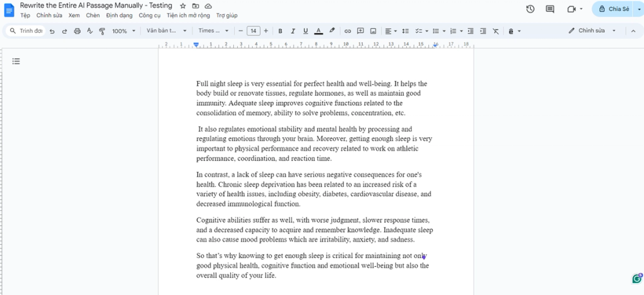Start a video meeting camera icon
Screen dimensions: 644x295
(x=571, y=9)
